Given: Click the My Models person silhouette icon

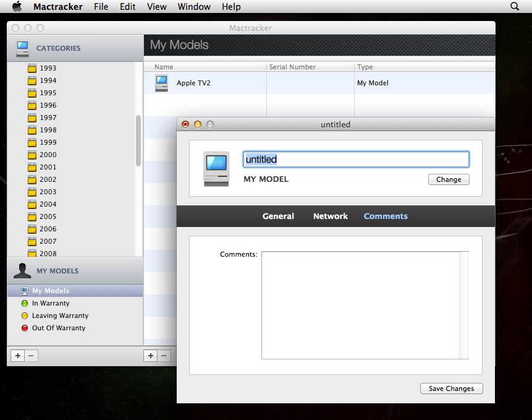Looking at the screenshot, I should [x=22, y=271].
